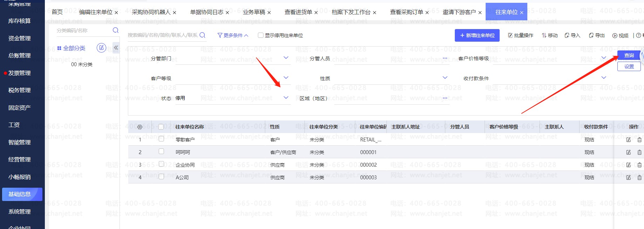Expand the 客户等级 dropdown
The image size is (644, 229).
pyautogui.click(x=286, y=78)
